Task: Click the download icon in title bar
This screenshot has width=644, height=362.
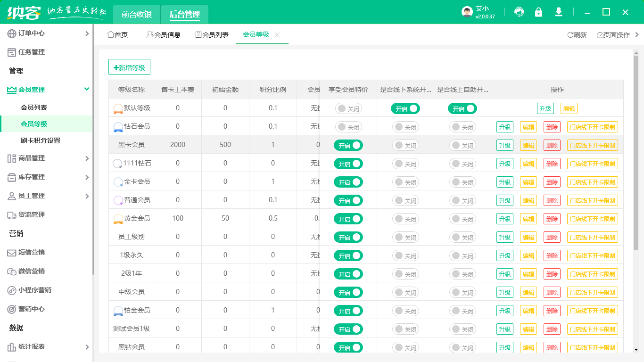Action: pos(559,12)
